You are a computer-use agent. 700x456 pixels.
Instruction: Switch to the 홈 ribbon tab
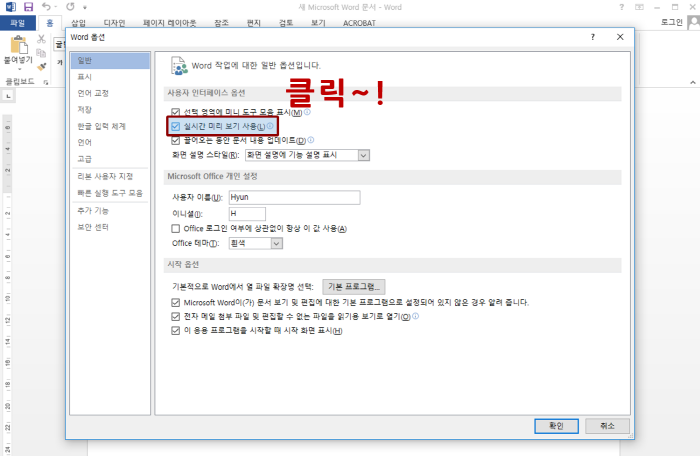50,23
